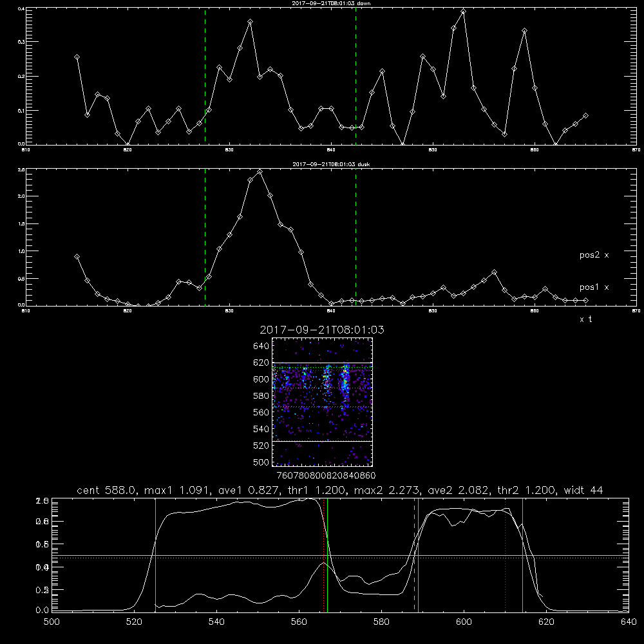Image resolution: width=644 pixels, height=644 pixels.
Task: Click the 'pos2 x' label
Action: tap(594, 255)
